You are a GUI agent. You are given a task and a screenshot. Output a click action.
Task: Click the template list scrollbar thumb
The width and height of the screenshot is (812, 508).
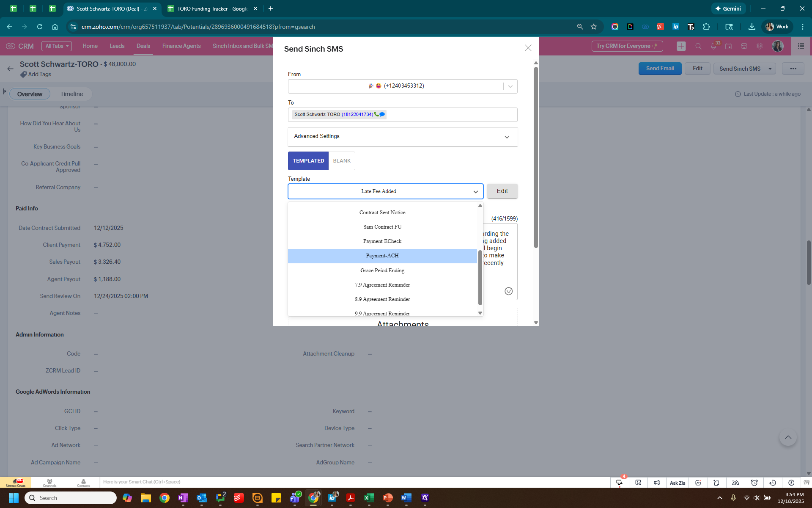click(x=480, y=277)
